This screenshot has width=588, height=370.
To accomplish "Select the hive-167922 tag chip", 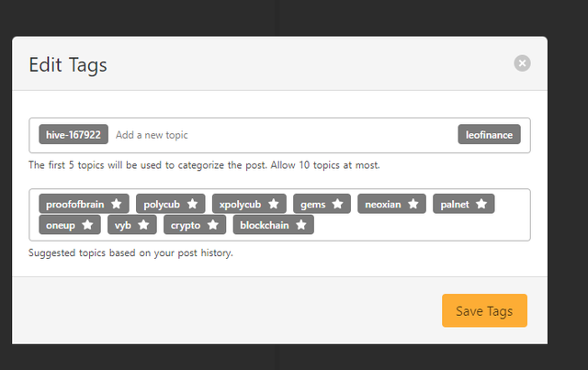I will point(73,135).
